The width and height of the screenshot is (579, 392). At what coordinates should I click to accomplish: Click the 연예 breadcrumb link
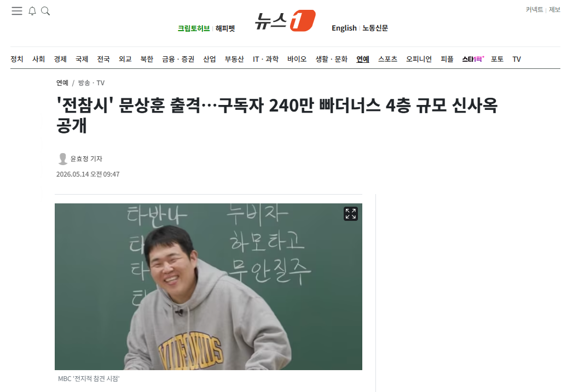pyautogui.click(x=62, y=83)
